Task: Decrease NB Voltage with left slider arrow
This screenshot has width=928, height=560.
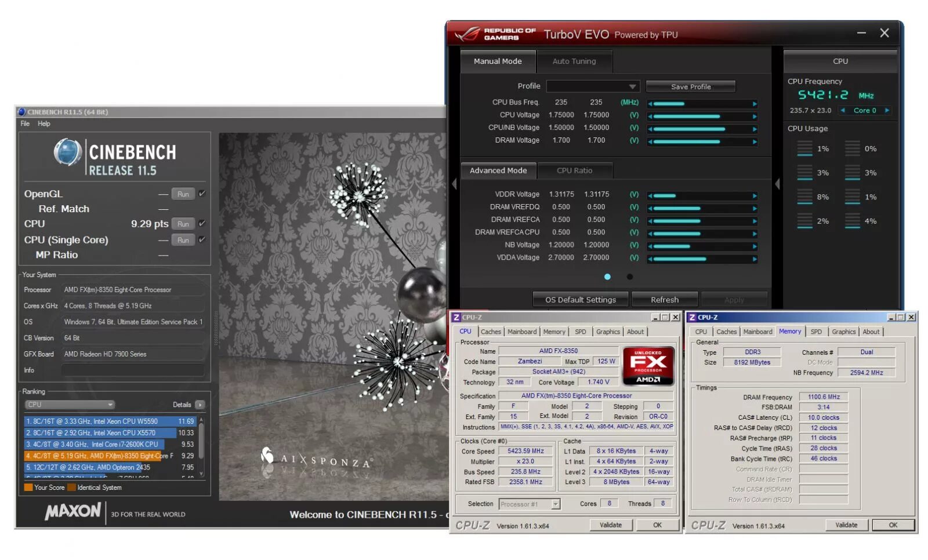Action: 650,246
